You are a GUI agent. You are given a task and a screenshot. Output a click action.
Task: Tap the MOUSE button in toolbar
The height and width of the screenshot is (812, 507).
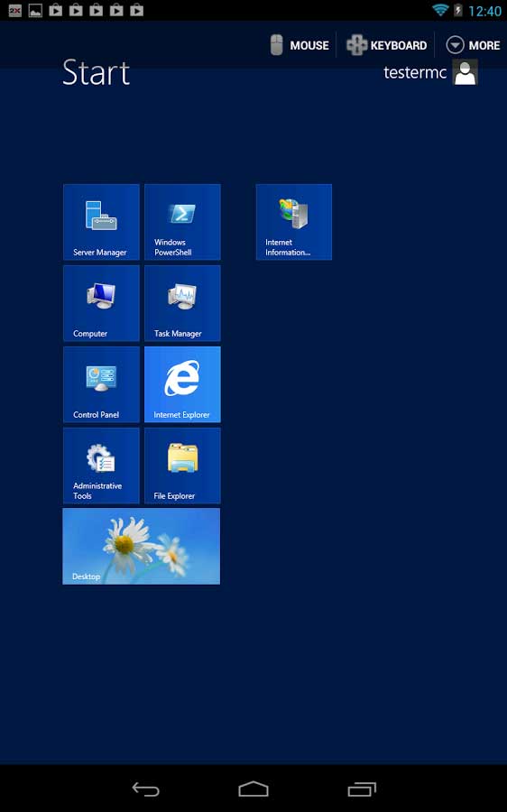click(300, 45)
